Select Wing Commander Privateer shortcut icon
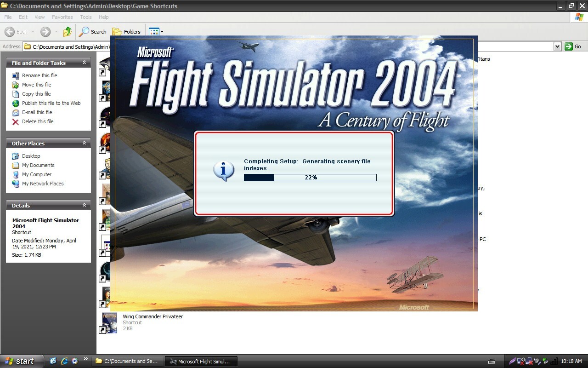 coord(108,323)
